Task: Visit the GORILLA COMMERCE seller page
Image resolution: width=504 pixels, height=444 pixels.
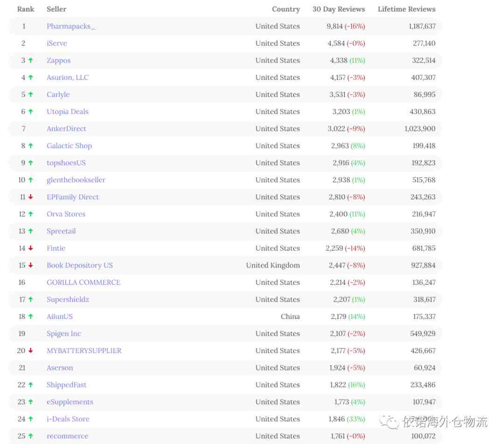Action: [x=84, y=282]
